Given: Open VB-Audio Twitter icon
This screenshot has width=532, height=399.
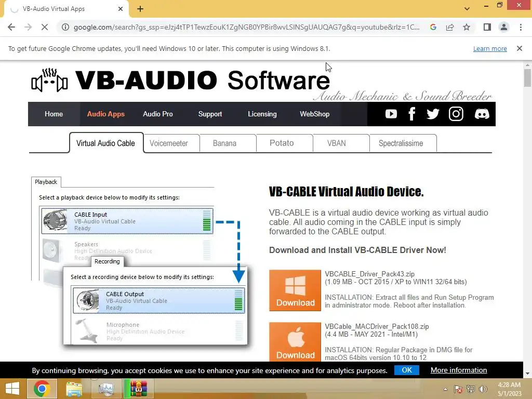Looking at the screenshot, I should [x=433, y=114].
